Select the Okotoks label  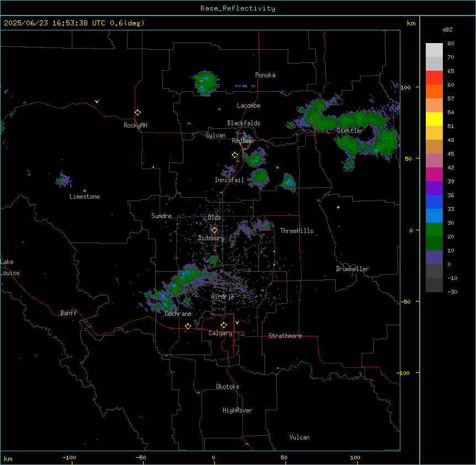coord(228,387)
